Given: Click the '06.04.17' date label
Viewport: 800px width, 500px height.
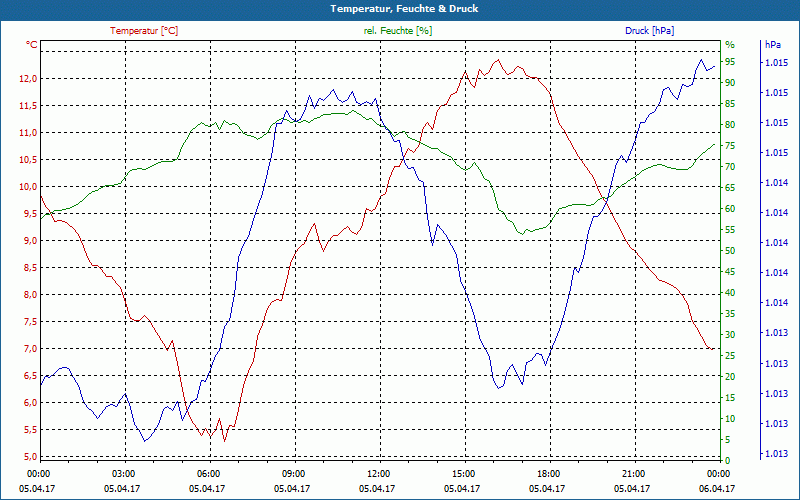Looking at the screenshot, I should click(717, 488).
